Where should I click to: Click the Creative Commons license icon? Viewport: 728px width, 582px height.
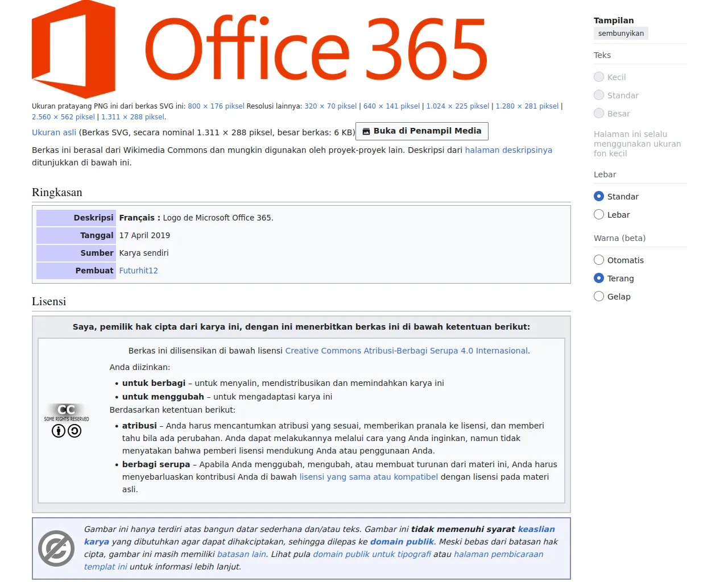67,421
